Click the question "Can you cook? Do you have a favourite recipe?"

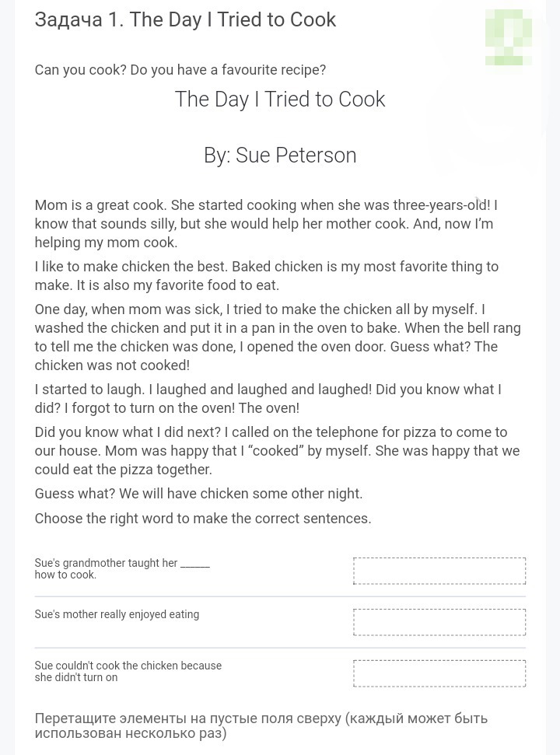pos(180,70)
